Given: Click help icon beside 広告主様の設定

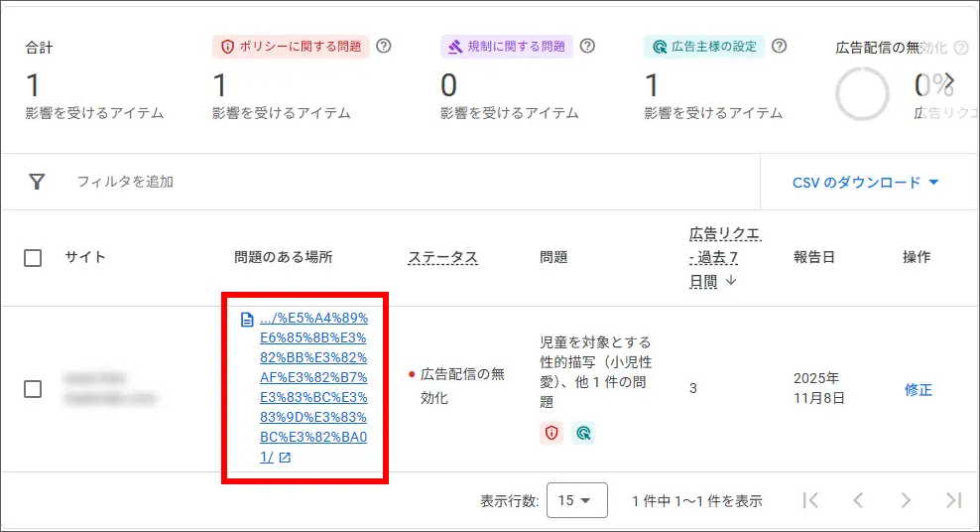Looking at the screenshot, I should pyautogui.click(x=779, y=46).
